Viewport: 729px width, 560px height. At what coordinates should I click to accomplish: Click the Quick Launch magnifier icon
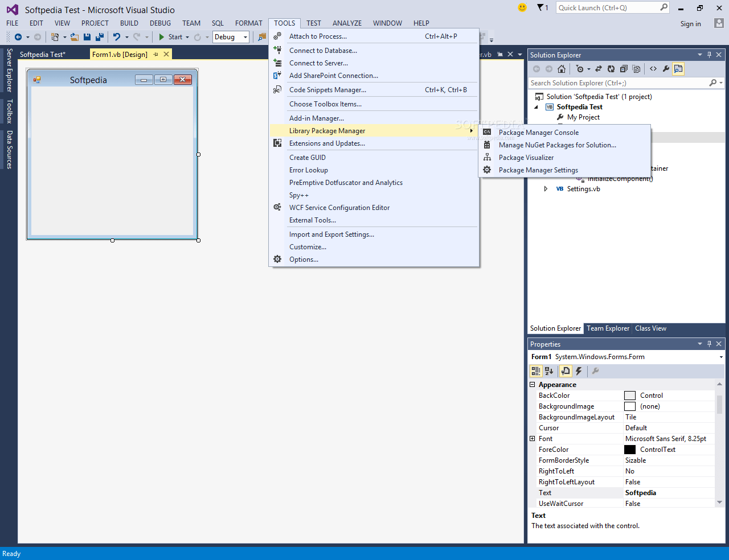click(664, 7)
